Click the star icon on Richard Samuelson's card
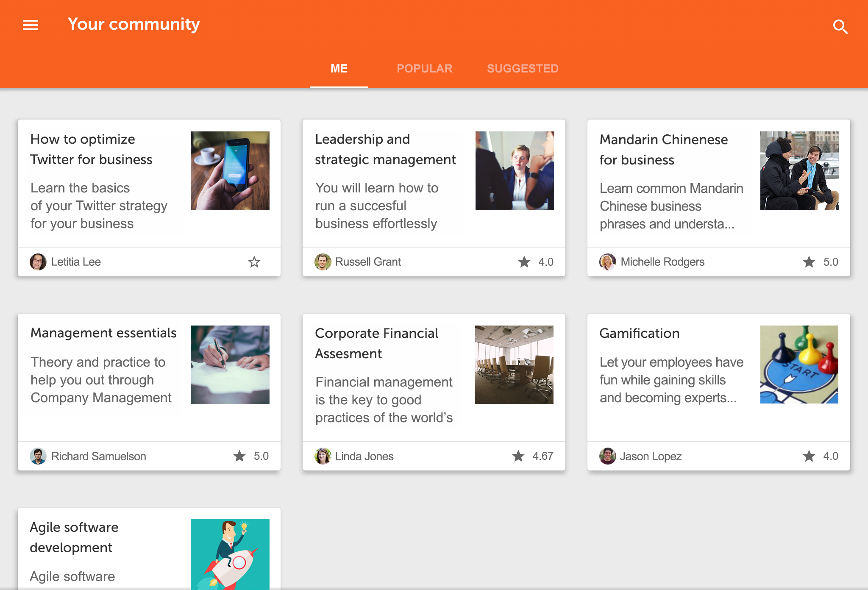 [x=239, y=456]
